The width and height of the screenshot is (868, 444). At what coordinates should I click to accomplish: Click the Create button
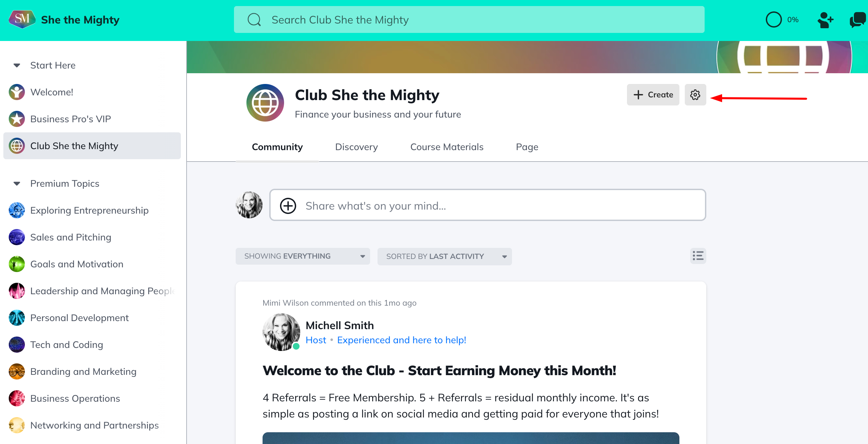[x=653, y=95]
